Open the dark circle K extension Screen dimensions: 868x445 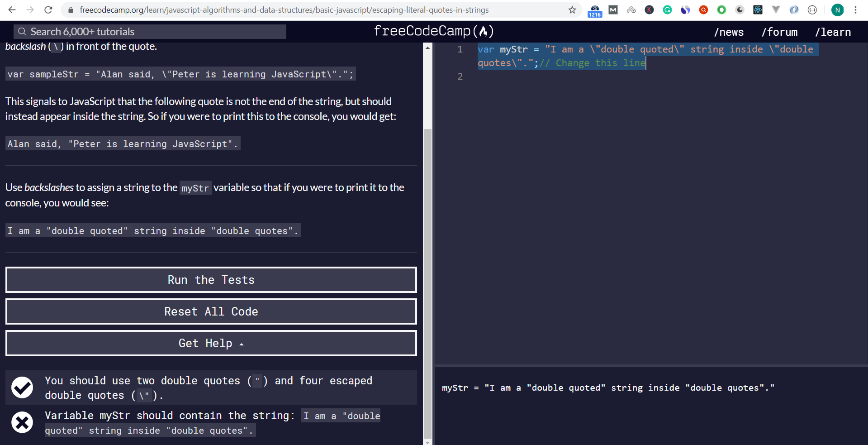click(650, 10)
